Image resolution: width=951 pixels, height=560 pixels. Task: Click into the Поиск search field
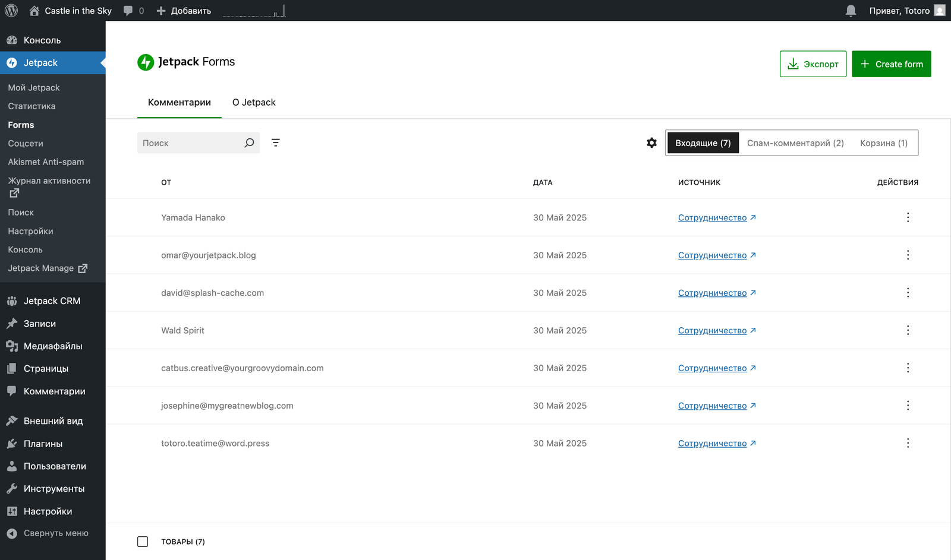[x=189, y=143]
